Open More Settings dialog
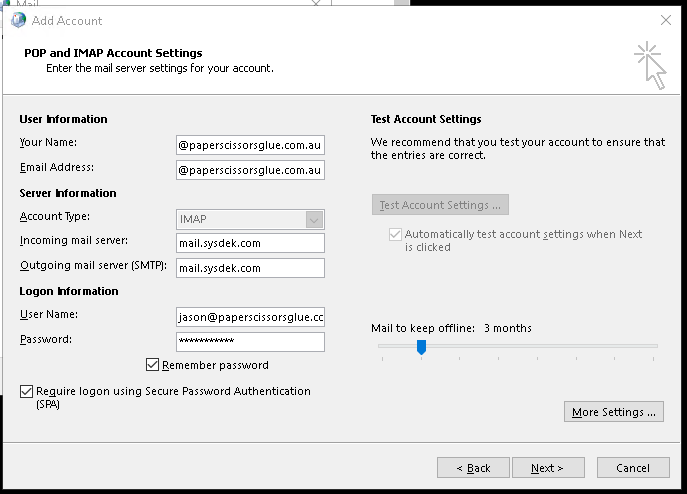This screenshot has width=687, height=494. click(x=613, y=412)
